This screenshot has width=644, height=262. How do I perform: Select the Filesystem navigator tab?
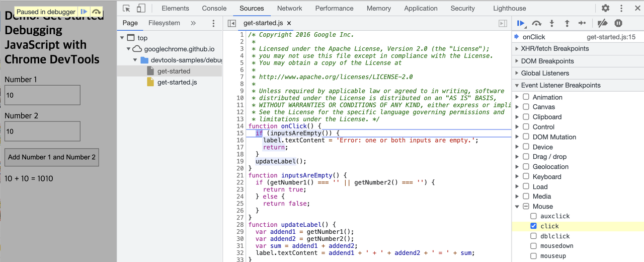[x=164, y=23]
